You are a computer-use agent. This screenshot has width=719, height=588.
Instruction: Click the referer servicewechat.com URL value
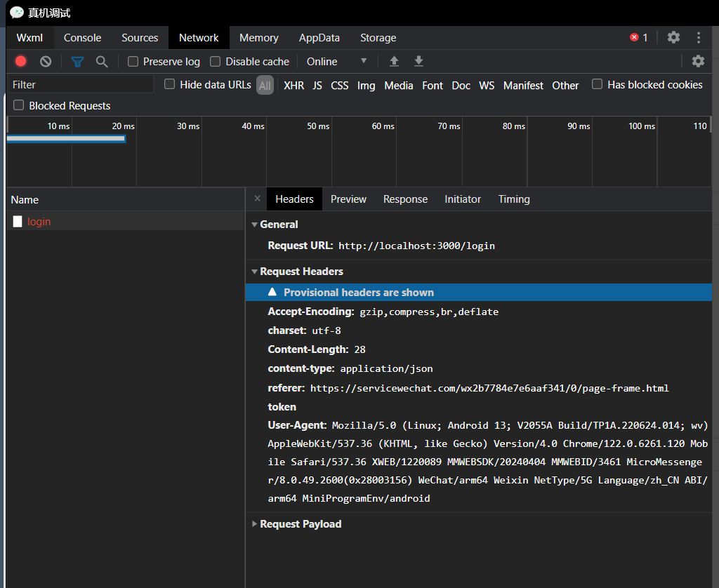[x=489, y=388]
